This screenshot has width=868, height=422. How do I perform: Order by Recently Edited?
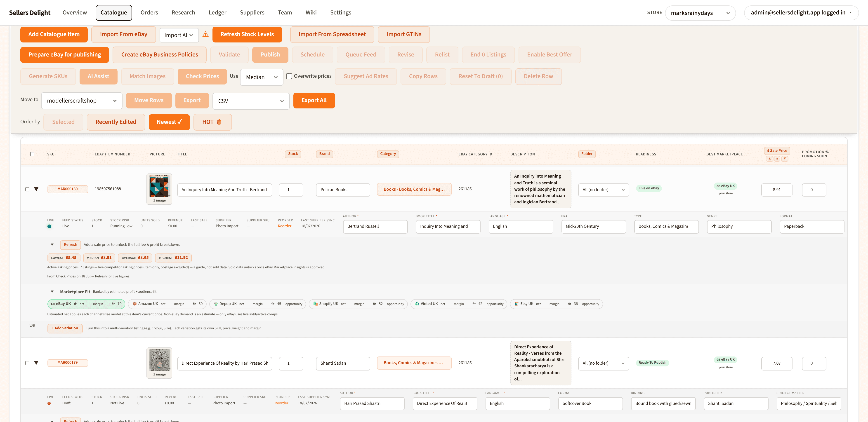pos(116,122)
